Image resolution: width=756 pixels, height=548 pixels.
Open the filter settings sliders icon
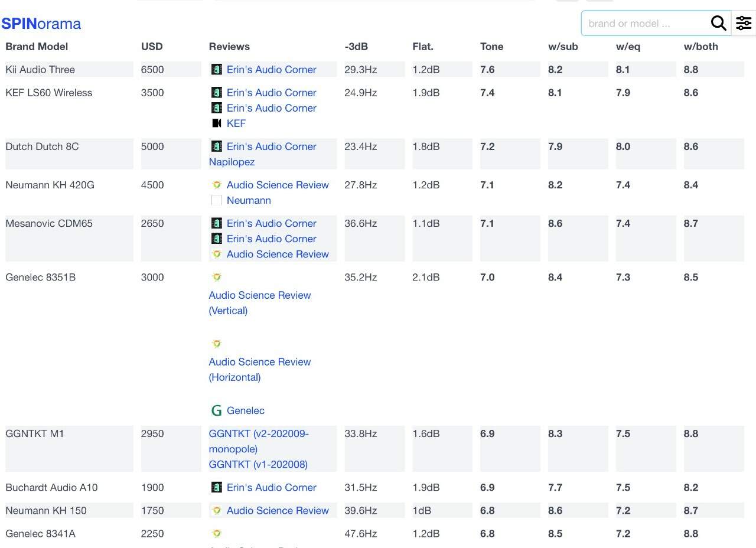click(744, 24)
